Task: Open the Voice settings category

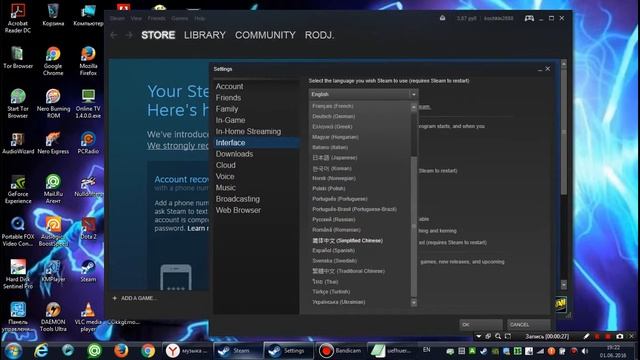Action: [x=225, y=176]
